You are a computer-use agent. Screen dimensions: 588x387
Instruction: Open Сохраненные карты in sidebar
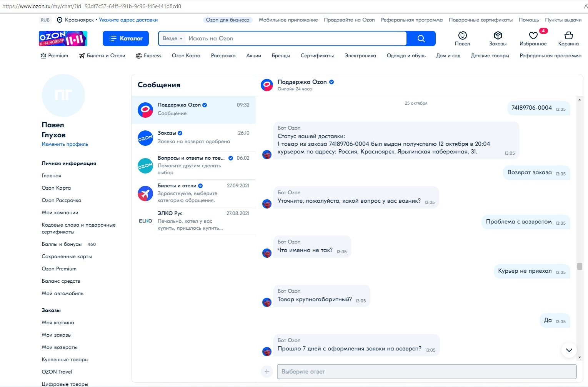(67, 257)
